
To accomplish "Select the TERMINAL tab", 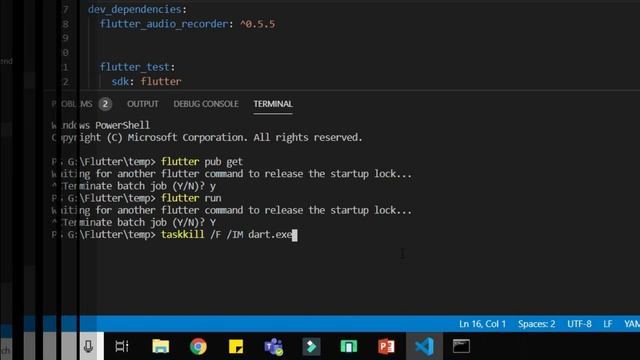I will tap(273, 104).
